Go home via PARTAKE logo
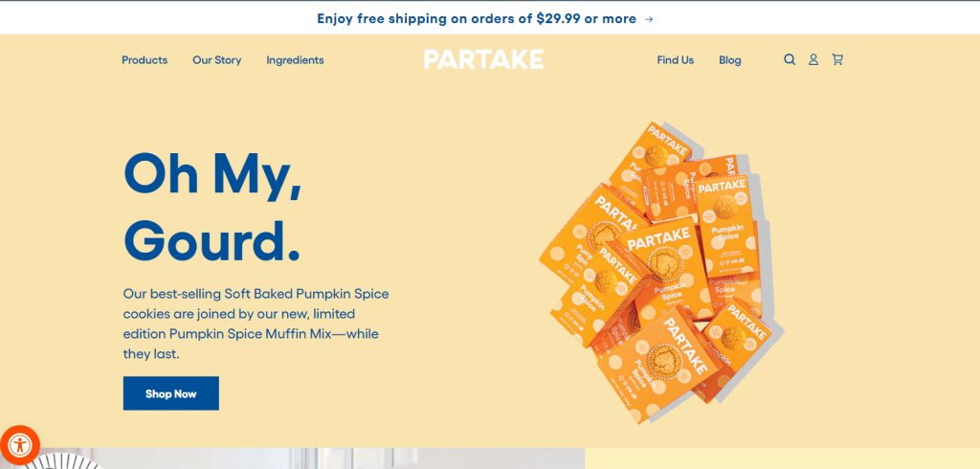Image resolution: width=980 pixels, height=469 pixels. [483, 59]
